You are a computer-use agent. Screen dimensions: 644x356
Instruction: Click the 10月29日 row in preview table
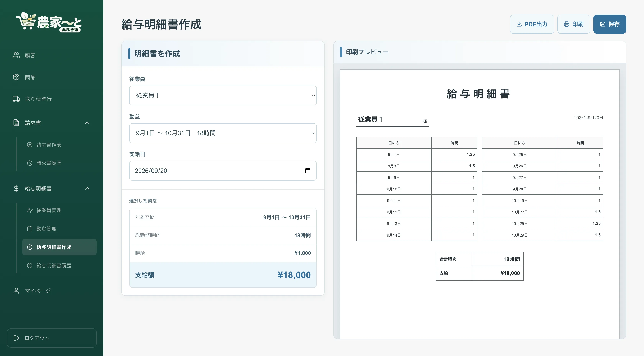tap(542, 235)
